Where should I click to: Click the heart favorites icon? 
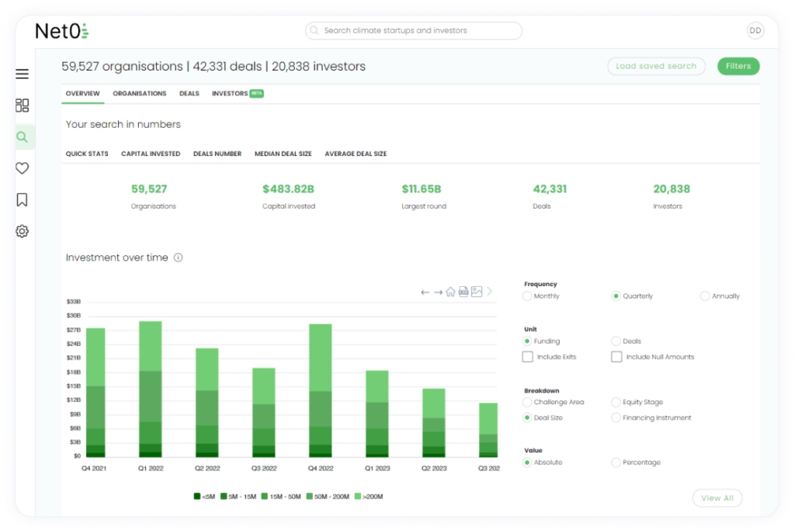point(23,168)
